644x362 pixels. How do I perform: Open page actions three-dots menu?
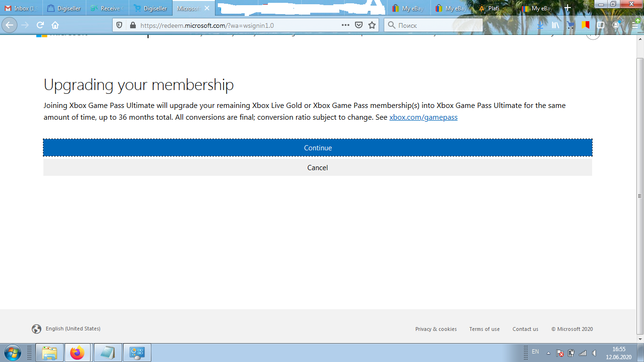(346, 25)
